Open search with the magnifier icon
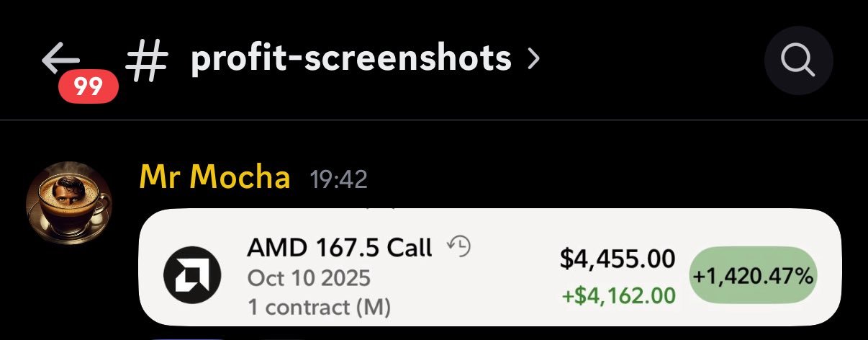 click(x=798, y=61)
